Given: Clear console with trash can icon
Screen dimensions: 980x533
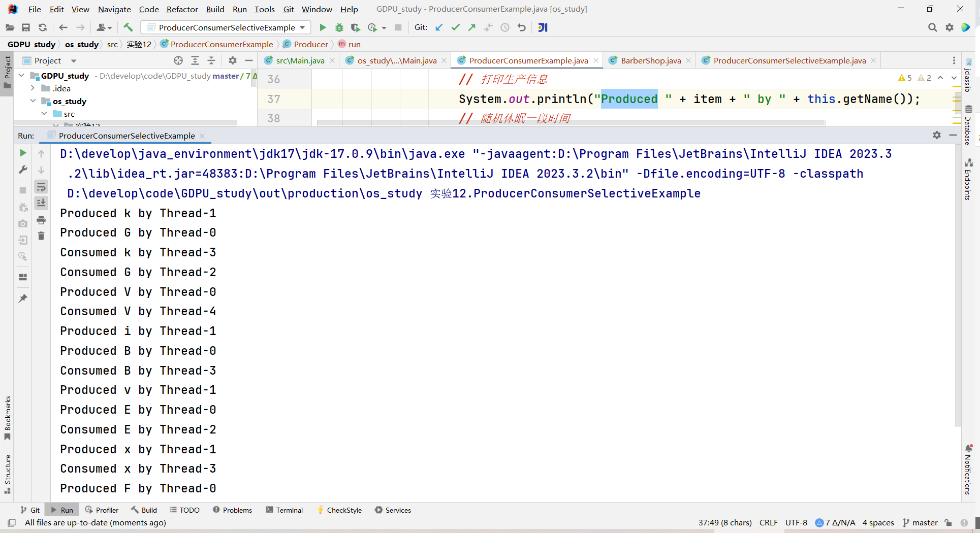Looking at the screenshot, I should coord(41,236).
